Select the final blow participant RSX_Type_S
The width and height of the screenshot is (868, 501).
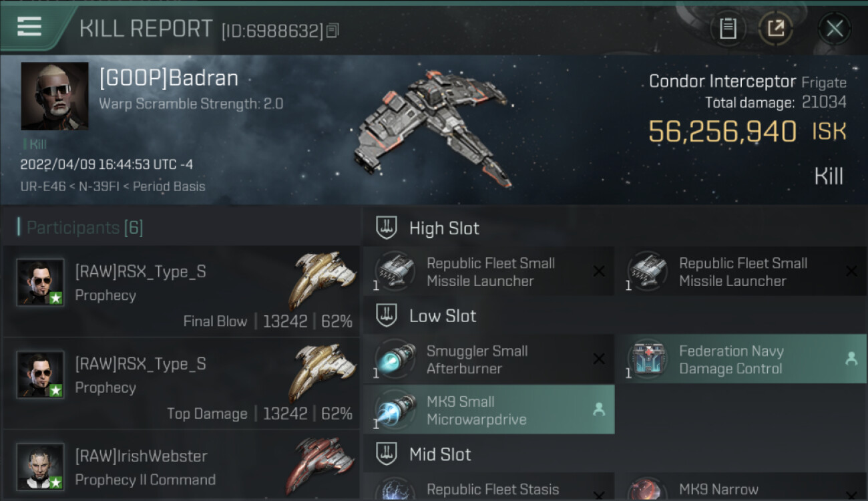(x=181, y=291)
